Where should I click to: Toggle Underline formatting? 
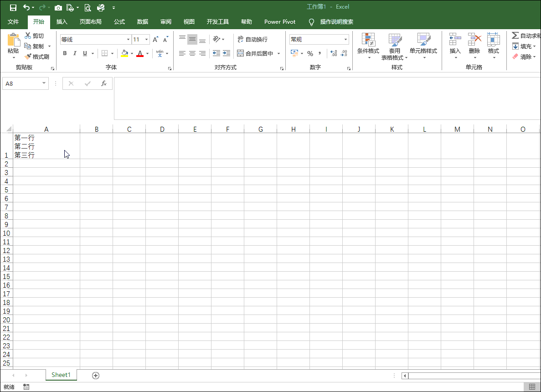85,53
